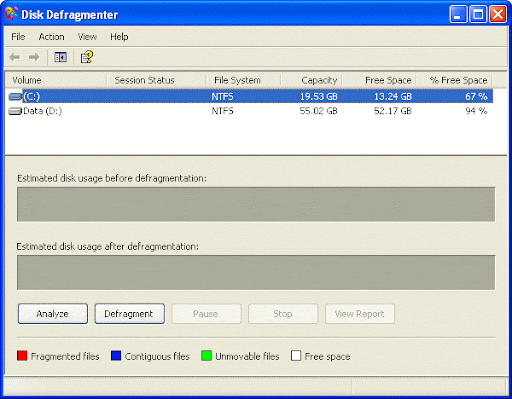The height and width of the screenshot is (399, 512).
Task: Click the View Report button
Action: tap(360, 314)
